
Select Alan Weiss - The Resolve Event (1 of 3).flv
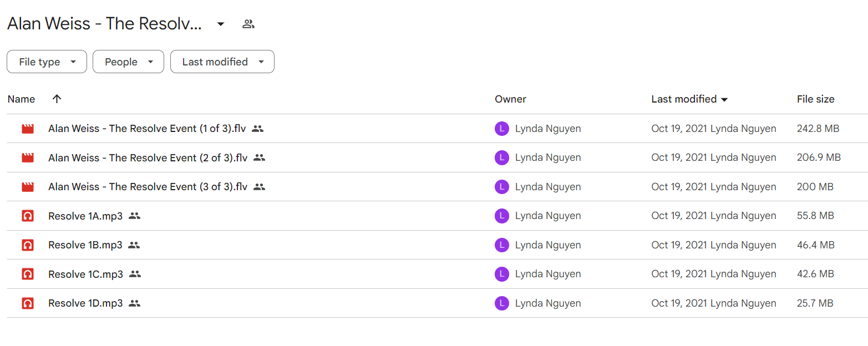point(147,129)
